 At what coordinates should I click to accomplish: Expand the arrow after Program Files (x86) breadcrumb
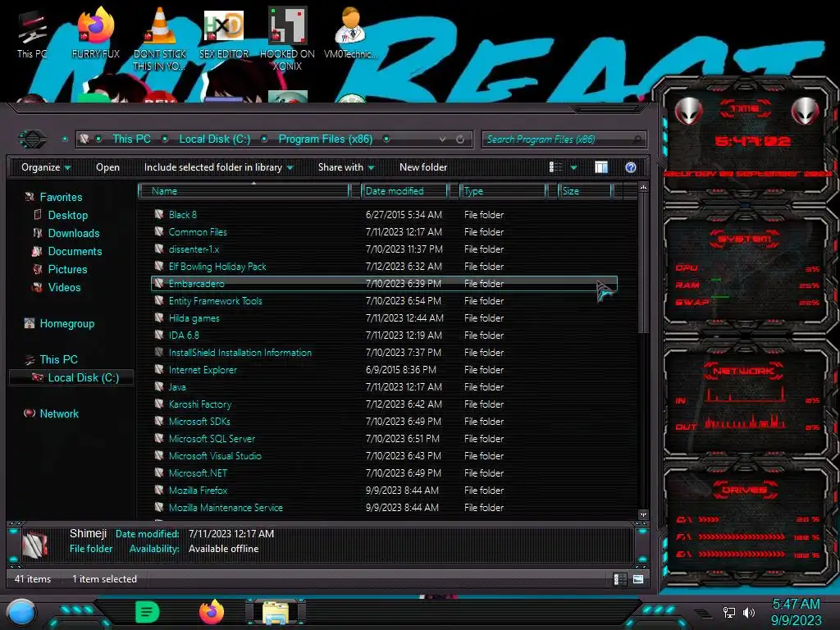pos(386,139)
